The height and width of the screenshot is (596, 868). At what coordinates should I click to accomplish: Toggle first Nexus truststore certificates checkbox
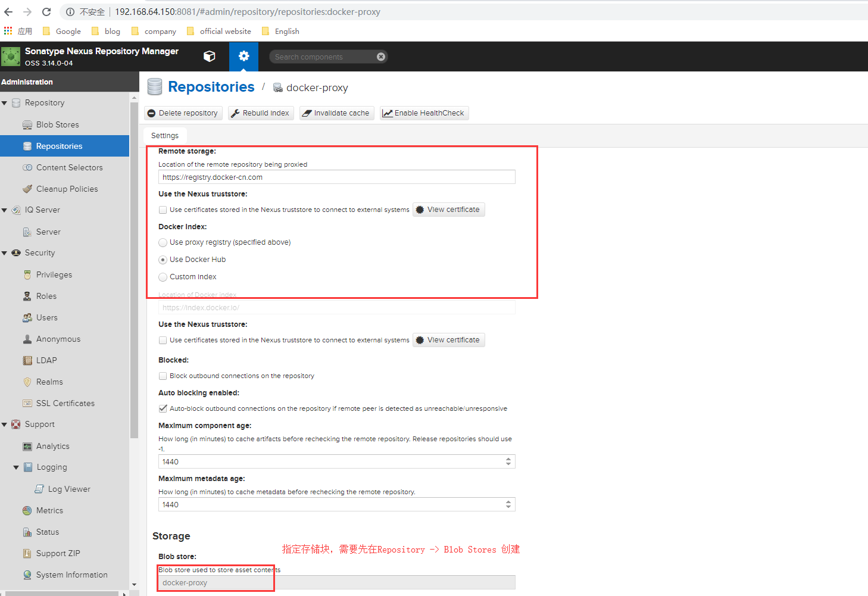pyautogui.click(x=163, y=210)
